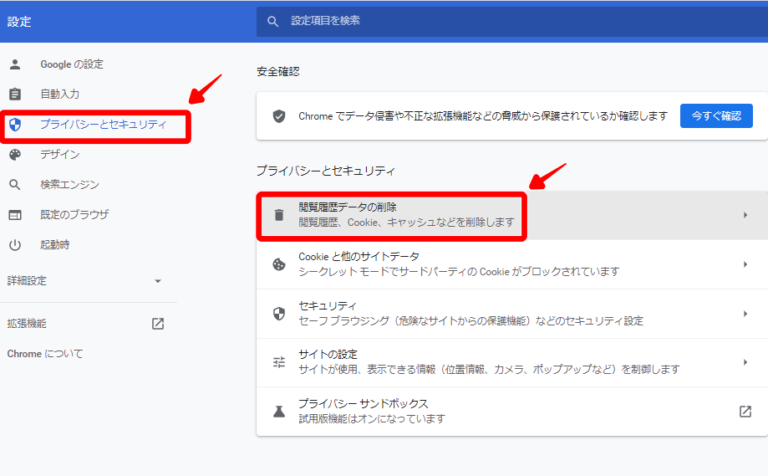This screenshot has height=476, width=768.
Task: Click the magnifier icon beside 検索エンジン
Action: [15, 185]
